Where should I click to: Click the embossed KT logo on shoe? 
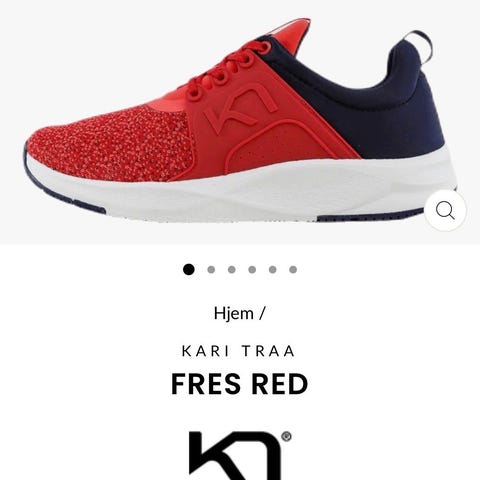coord(242,110)
